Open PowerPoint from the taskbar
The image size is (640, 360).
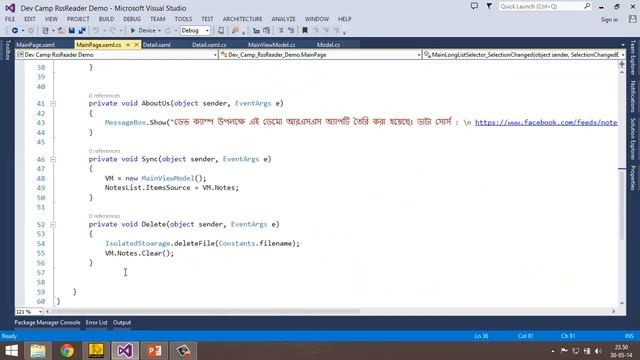click(154, 351)
